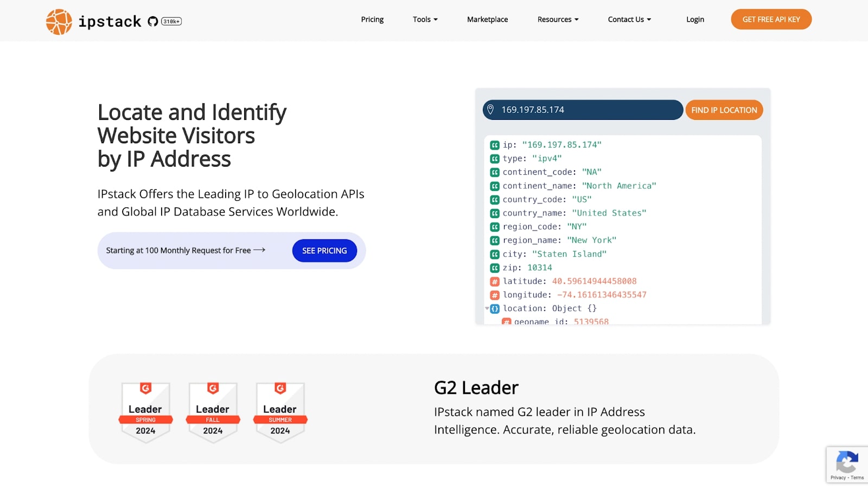Click the Login link
The width and height of the screenshot is (868, 490).
click(695, 20)
